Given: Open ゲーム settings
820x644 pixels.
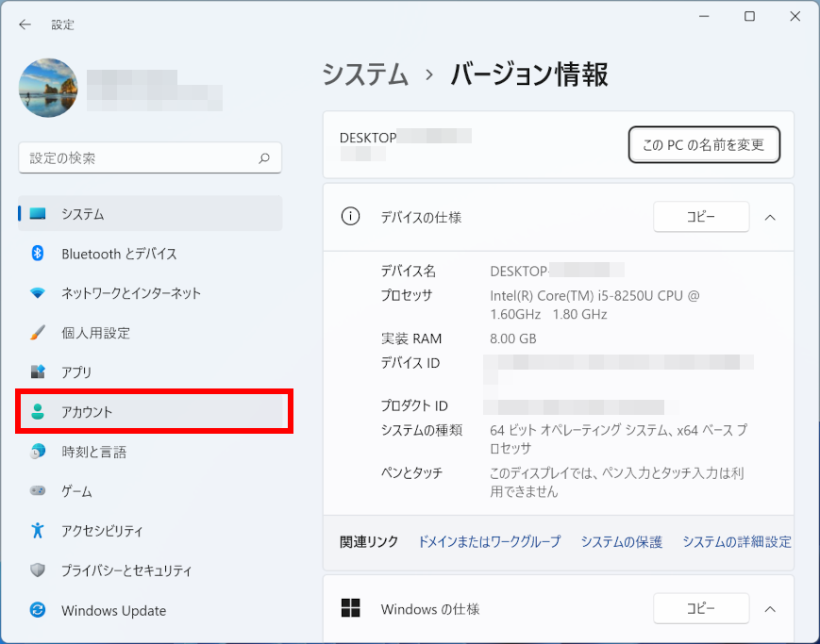Looking at the screenshot, I should pos(150,491).
